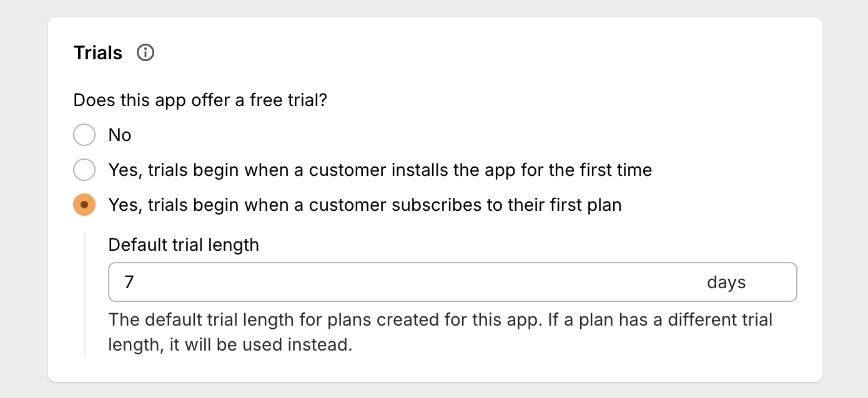Click the Trials section heading

[x=97, y=52]
